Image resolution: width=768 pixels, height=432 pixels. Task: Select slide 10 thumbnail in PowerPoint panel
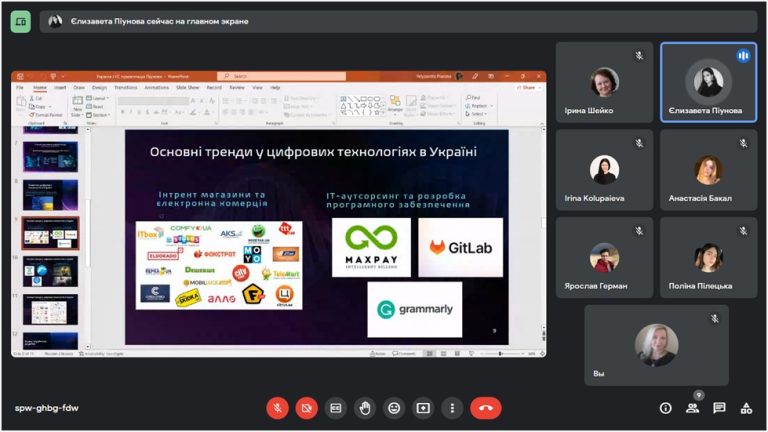(x=50, y=271)
